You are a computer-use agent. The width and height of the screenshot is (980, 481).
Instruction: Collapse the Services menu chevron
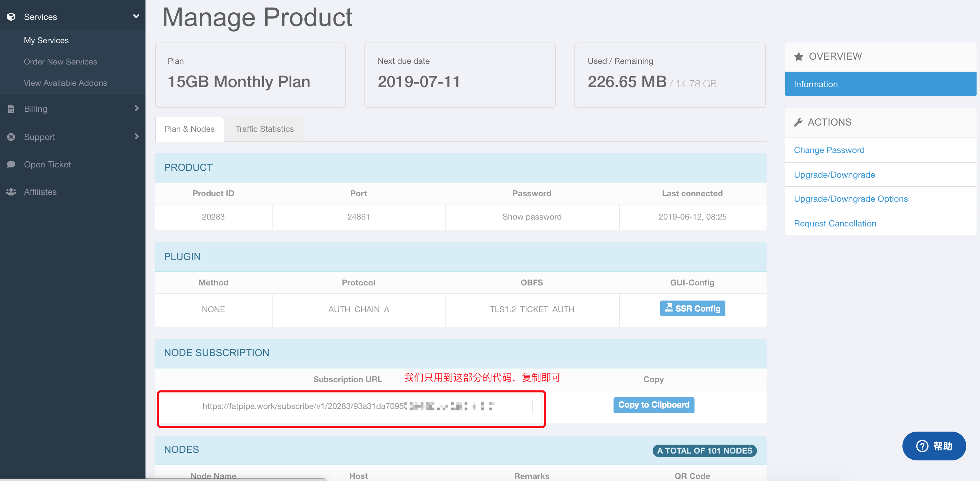[136, 16]
